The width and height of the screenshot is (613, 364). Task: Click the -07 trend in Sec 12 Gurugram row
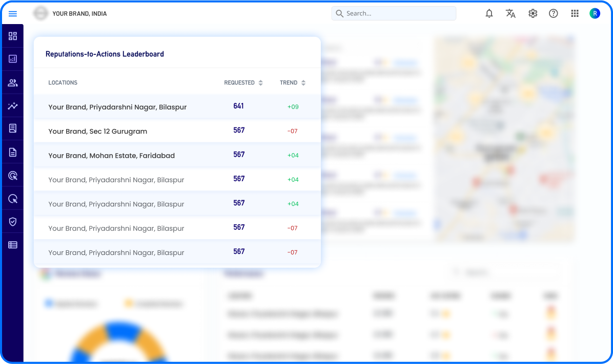[293, 131]
